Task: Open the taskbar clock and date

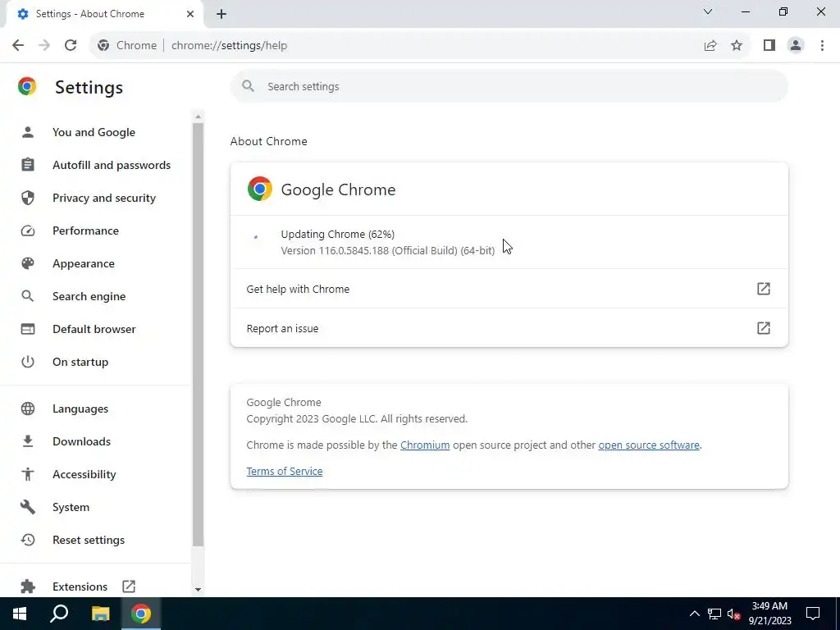Action: (x=769, y=614)
